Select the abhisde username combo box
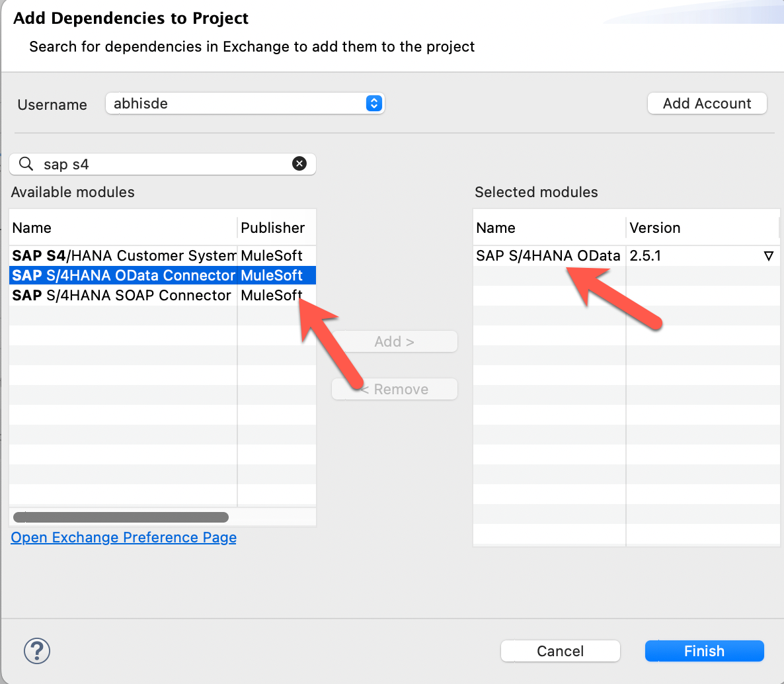784x684 pixels. (245, 103)
